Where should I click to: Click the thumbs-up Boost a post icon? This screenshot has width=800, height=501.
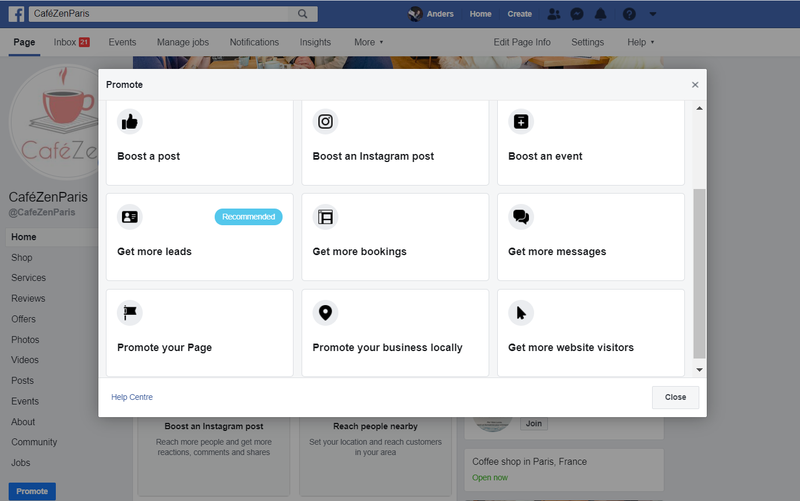pos(130,121)
